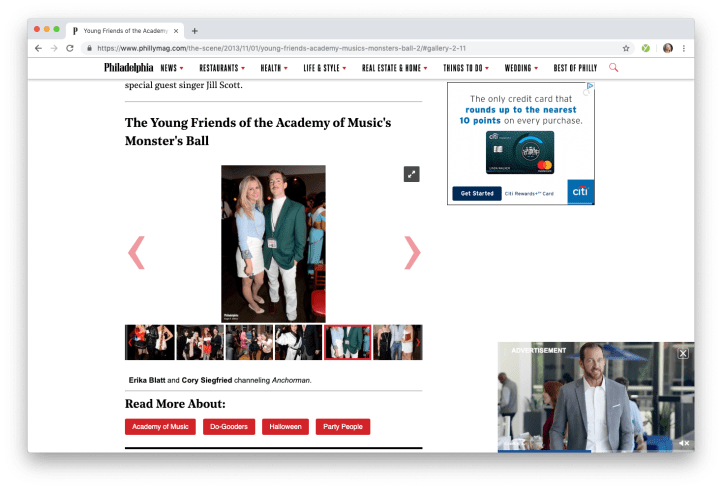Expand the Things To Do menu

click(466, 68)
